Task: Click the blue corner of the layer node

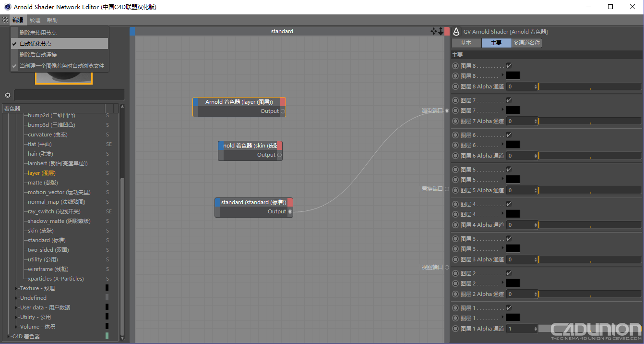Action: click(x=195, y=102)
